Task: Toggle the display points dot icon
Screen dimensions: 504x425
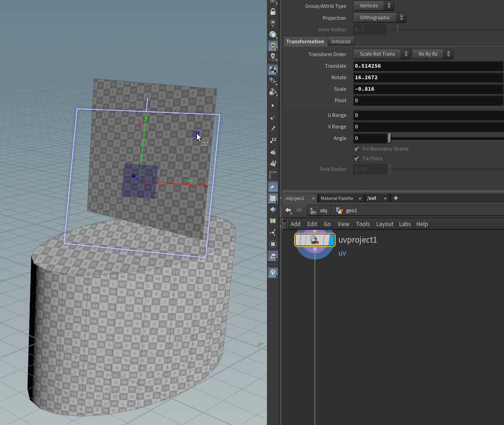Action: 273,106
